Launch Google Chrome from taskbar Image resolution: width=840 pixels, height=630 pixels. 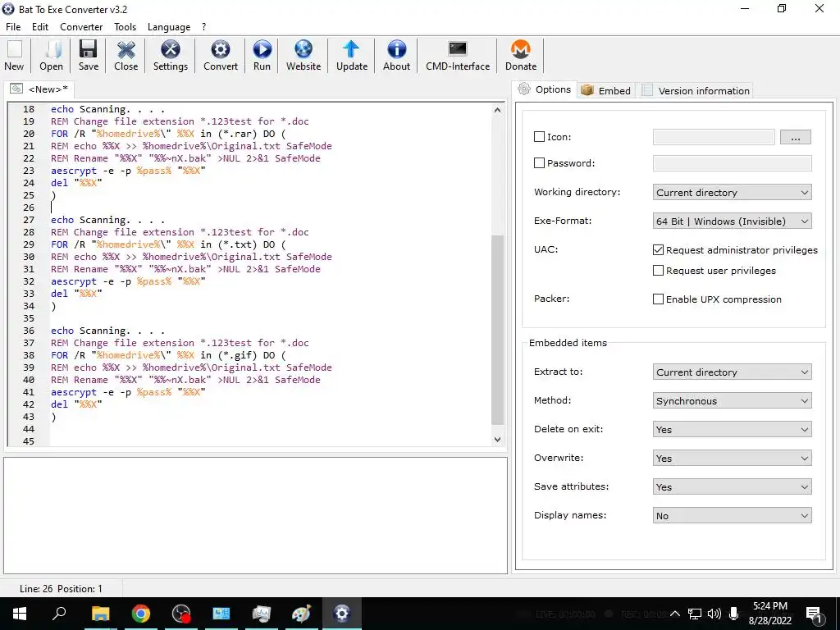[141, 614]
